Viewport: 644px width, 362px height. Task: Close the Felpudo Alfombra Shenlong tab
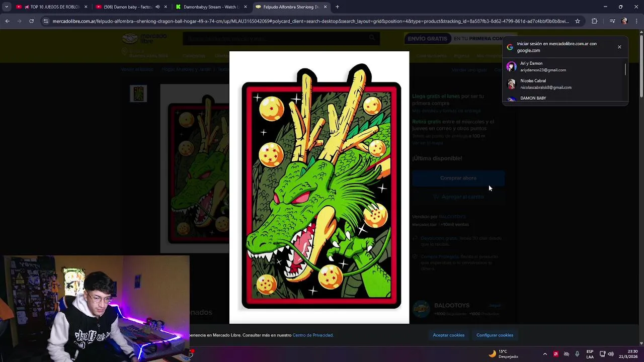pos(325,7)
